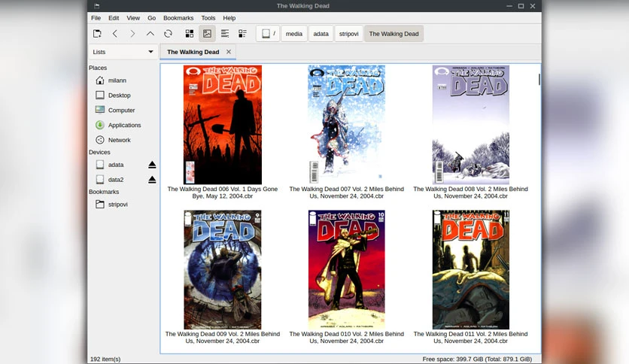Click filename 'The Walking Dead 011 Vol. 2 Miles Behind Us'
This screenshot has width=629, height=364.
[470, 338]
